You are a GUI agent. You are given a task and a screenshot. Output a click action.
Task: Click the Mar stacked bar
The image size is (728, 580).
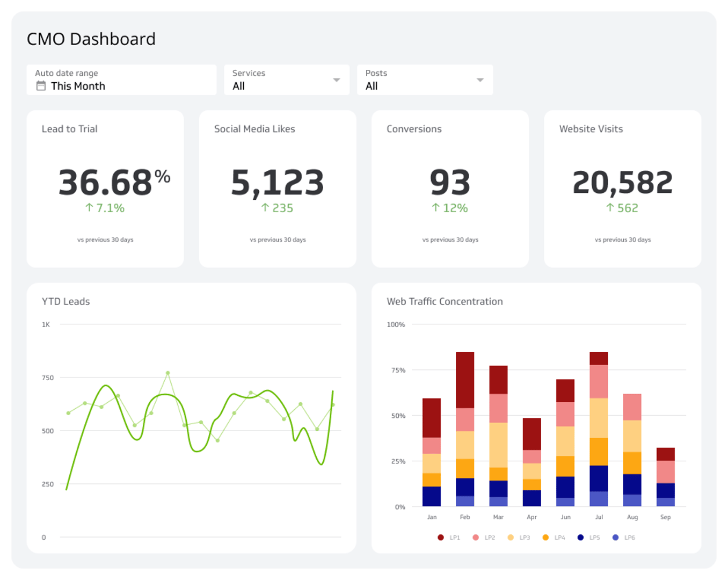click(498, 436)
